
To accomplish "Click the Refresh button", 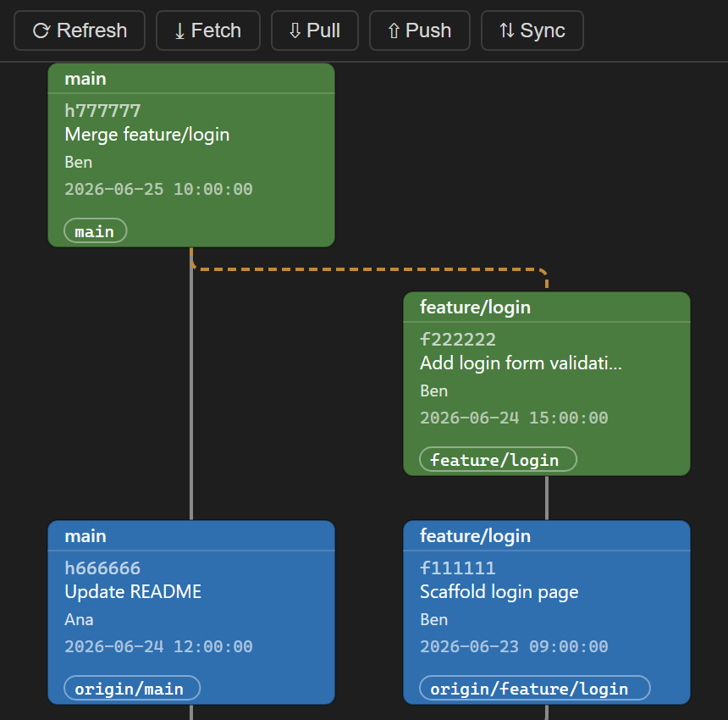I will [x=80, y=30].
